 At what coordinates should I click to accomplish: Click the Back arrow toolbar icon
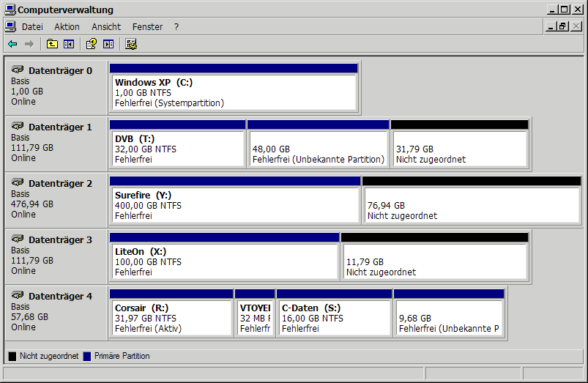click(12, 44)
